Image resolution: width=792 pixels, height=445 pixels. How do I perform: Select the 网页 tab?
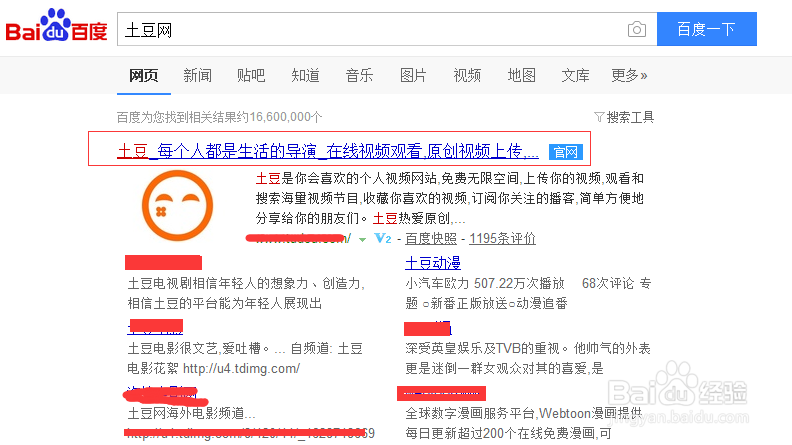coord(143,76)
